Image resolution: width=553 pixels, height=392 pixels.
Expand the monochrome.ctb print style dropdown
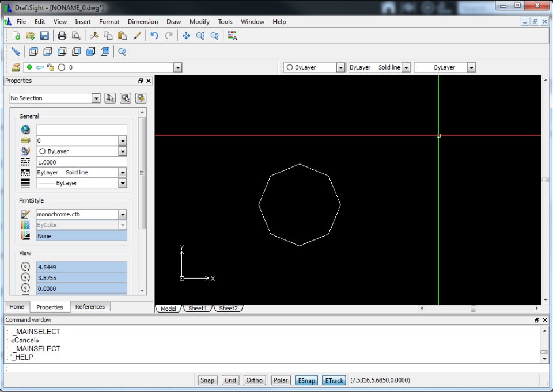click(122, 214)
